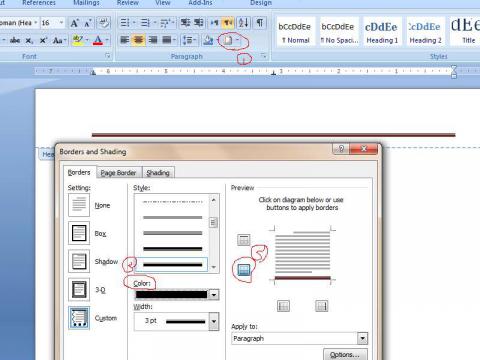480x360 pixels.
Task: Click the Options button
Action: (345, 354)
